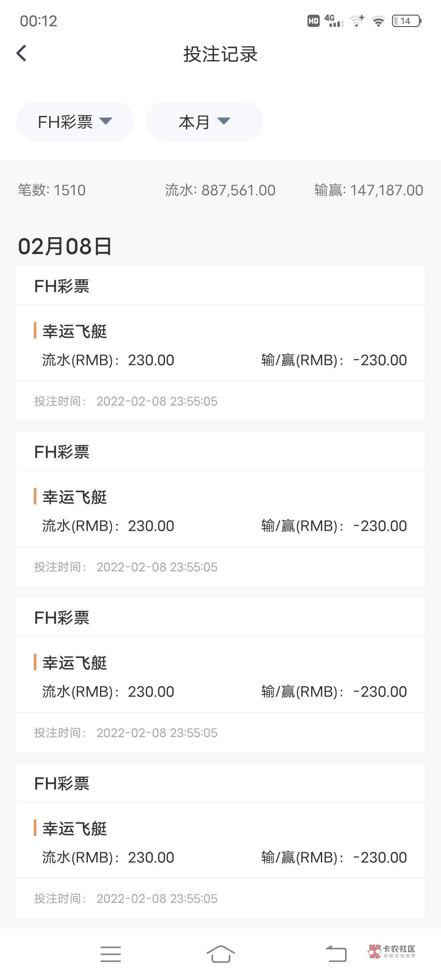Screen dimensions: 441x980
Task: Select the 02月08日 date section header
Action: (65, 247)
